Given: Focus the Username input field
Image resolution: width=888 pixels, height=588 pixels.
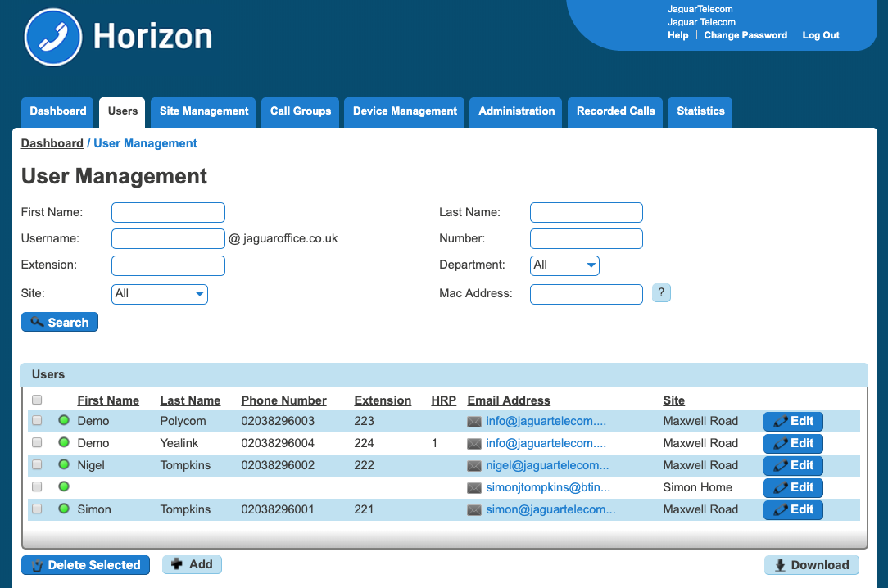Looking at the screenshot, I should click(x=168, y=238).
